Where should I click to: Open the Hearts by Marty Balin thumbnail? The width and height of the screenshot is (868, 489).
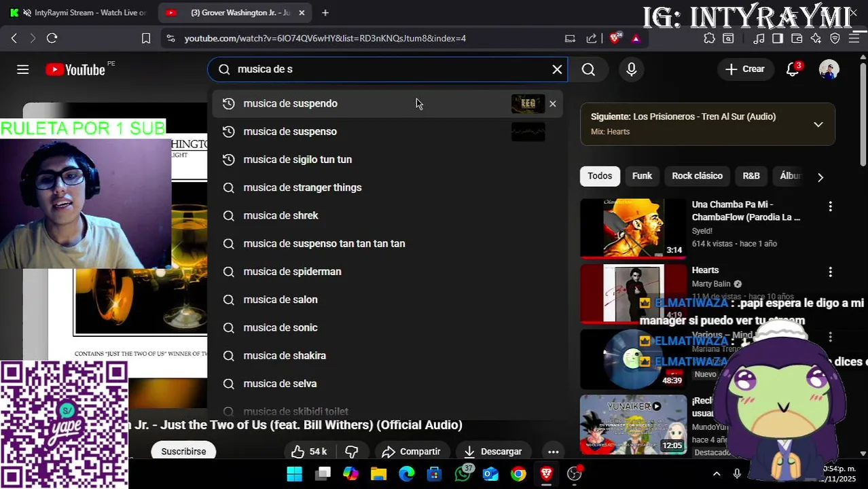[x=633, y=294]
